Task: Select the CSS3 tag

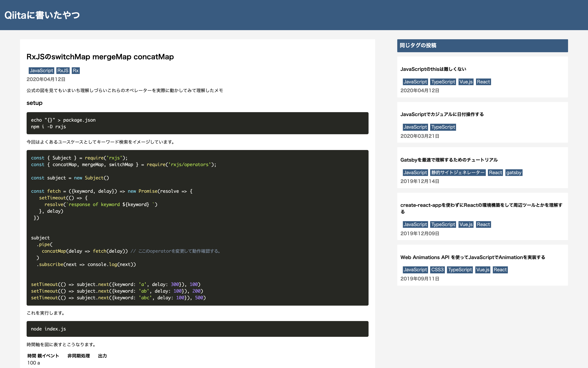Action: [437, 270]
